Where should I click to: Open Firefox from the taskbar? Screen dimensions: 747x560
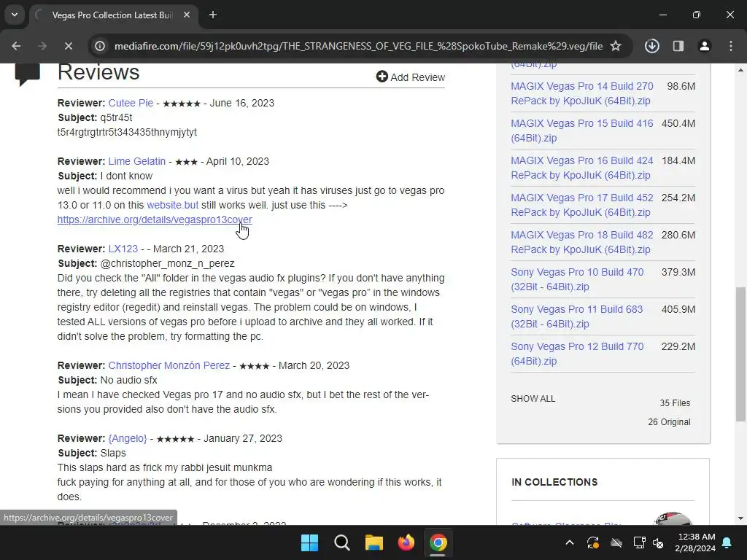tap(406, 542)
